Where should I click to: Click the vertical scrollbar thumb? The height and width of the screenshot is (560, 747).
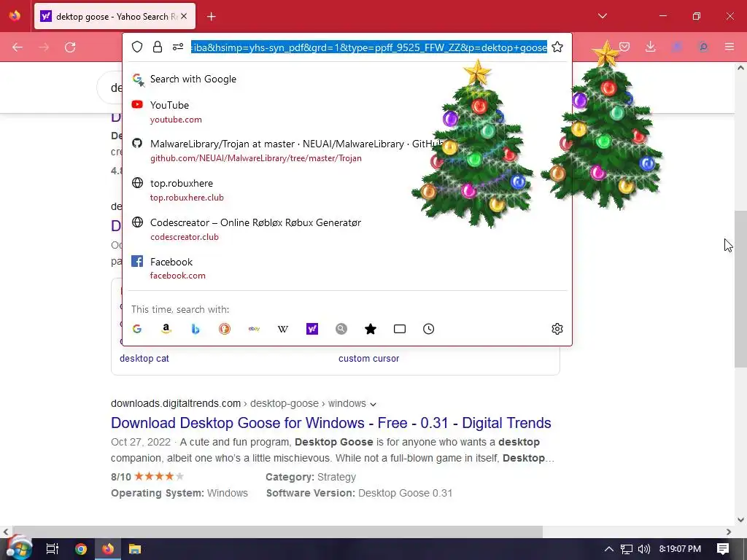tap(740, 289)
